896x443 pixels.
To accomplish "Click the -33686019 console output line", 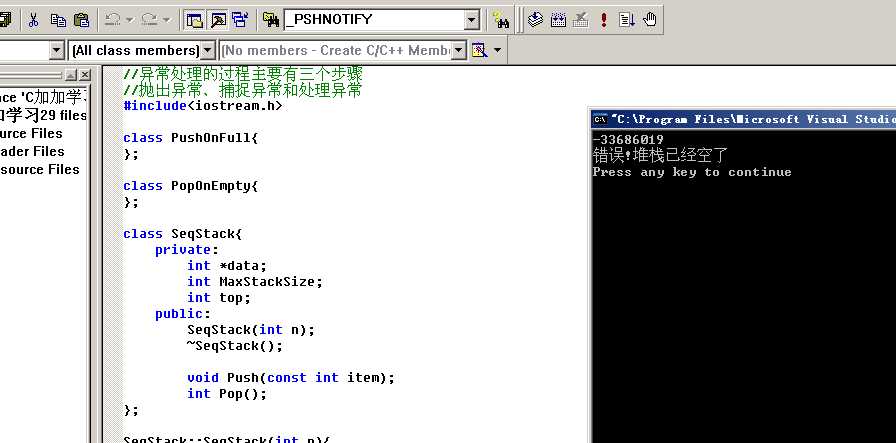I will click(628, 139).
